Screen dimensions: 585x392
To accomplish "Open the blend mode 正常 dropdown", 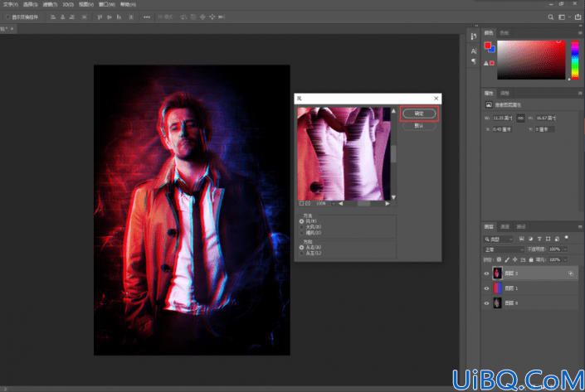I will tap(504, 249).
